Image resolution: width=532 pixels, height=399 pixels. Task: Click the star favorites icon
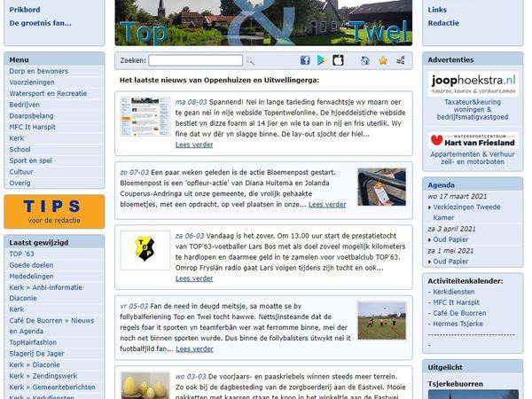pos(383,60)
